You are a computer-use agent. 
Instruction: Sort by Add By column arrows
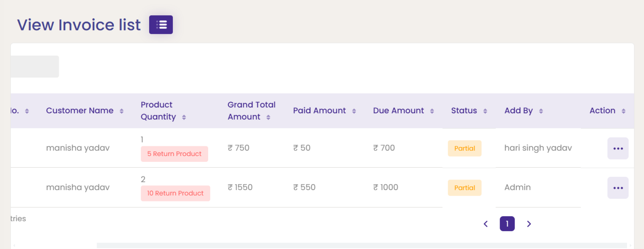click(541, 111)
